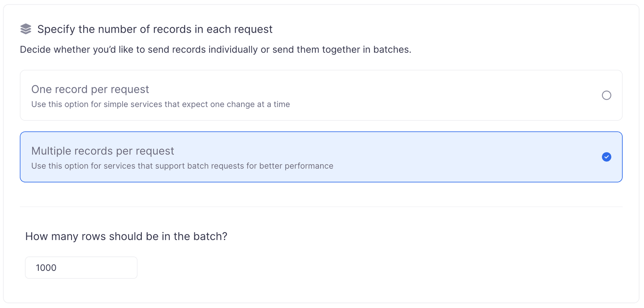
Task: Click empty area of highlighted Multiple records card
Action: pyautogui.click(x=456, y=157)
